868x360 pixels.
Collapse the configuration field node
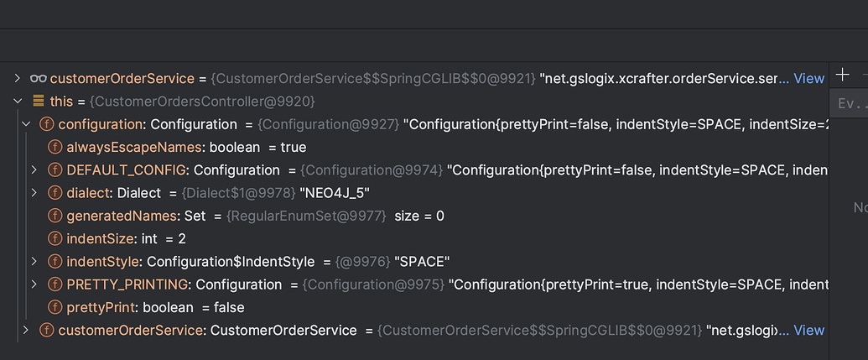click(x=26, y=124)
